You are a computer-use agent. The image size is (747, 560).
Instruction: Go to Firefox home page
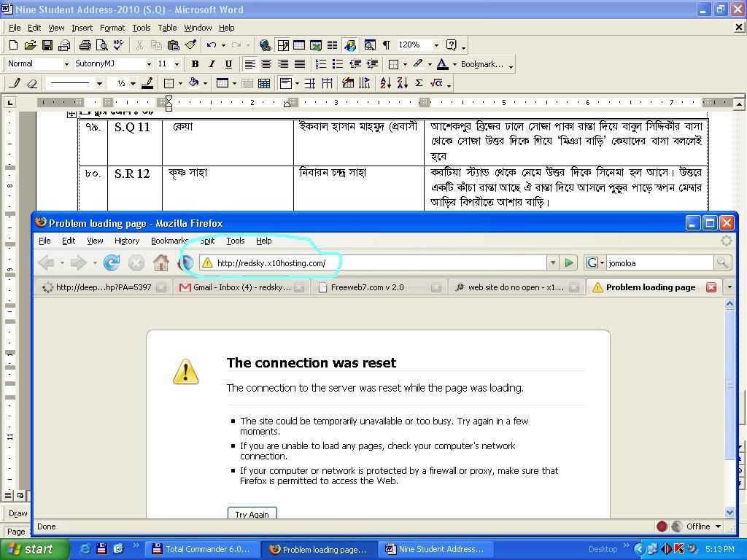[x=161, y=262]
